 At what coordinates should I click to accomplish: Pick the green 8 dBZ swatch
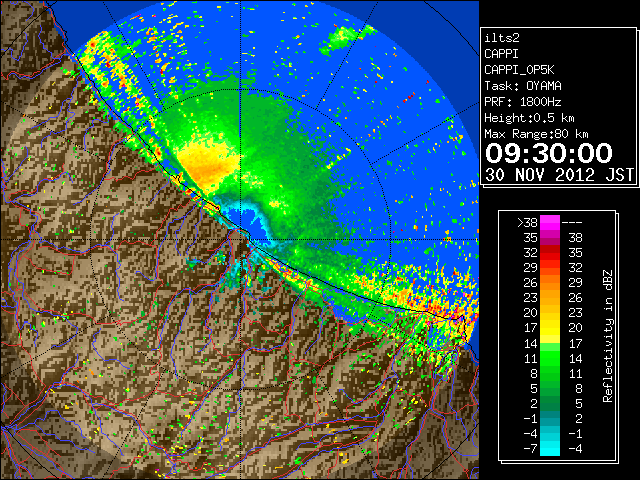(x=550, y=373)
